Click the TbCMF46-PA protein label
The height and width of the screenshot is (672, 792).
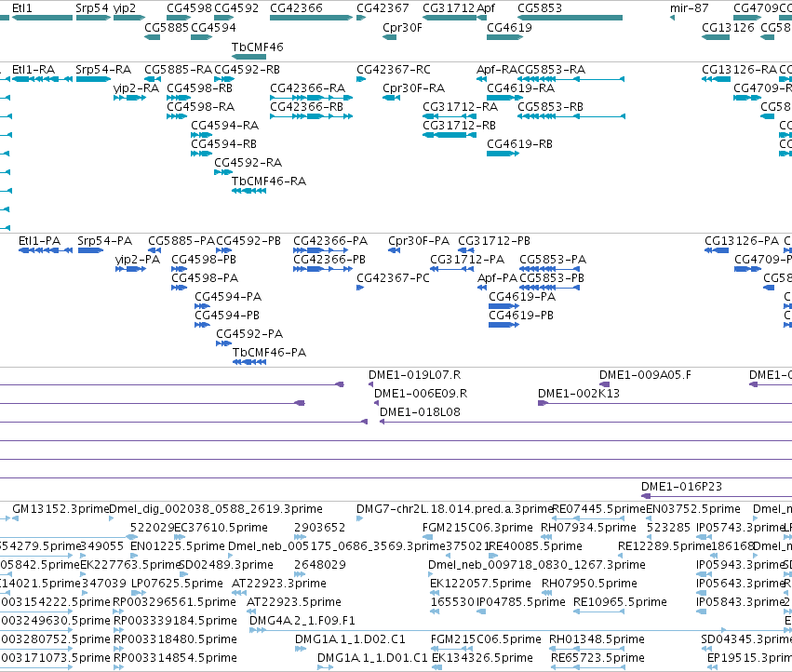[269, 353]
